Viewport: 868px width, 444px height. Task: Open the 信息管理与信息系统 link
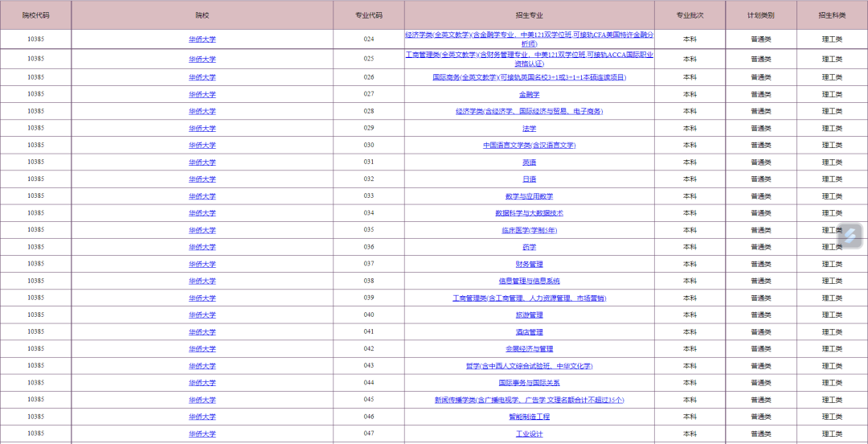(529, 281)
